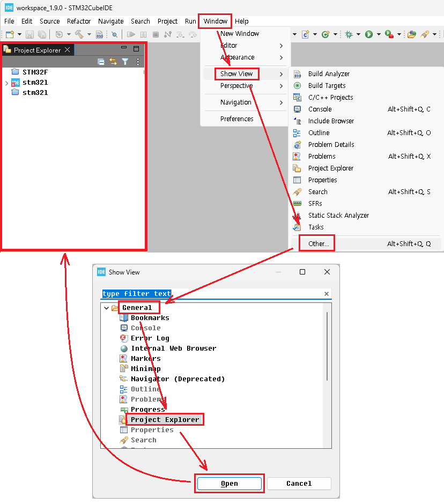This screenshot has height=504, width=444.
Task: Select Build Analyzer from Show View submenu
Action: coord(366,74)
